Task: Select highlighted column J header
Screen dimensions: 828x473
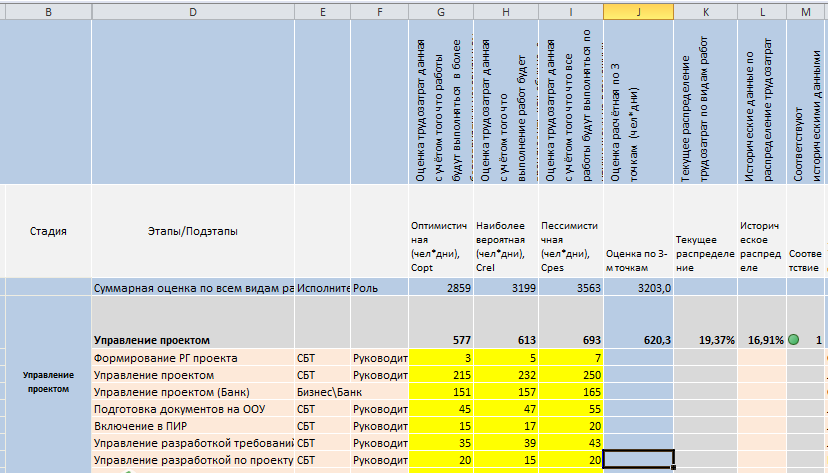Action: tap(638, 12)
